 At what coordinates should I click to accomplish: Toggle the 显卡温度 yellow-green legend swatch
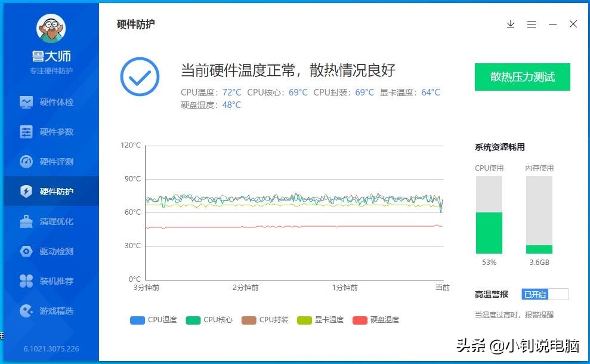(304, 320)
